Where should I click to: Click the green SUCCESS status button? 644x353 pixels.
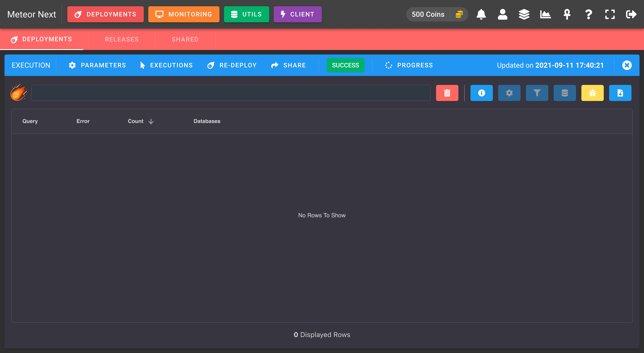pyautogui.click(x=345, y=65)
